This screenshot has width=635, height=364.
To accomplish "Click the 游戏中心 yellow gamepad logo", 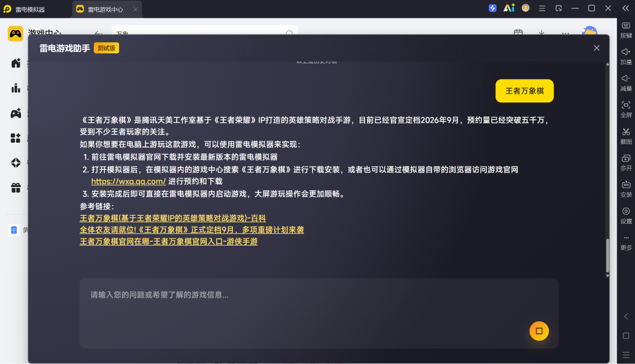I will 16,33.
